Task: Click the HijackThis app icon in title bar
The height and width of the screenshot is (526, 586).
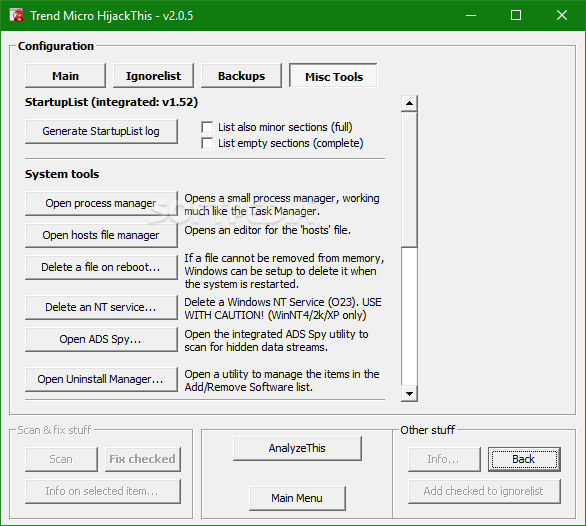Action: pyautogui.click(x=16, y=15)
